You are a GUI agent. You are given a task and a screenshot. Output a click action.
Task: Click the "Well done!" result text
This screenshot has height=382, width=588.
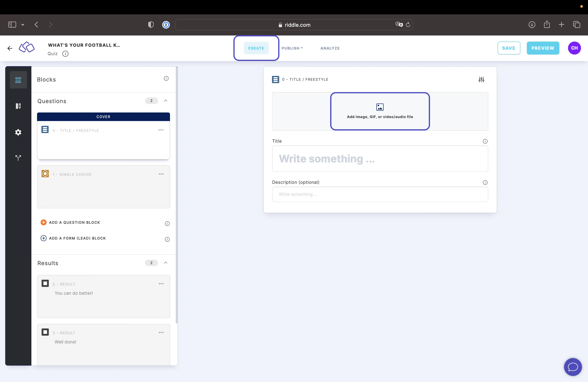(65, 342)
